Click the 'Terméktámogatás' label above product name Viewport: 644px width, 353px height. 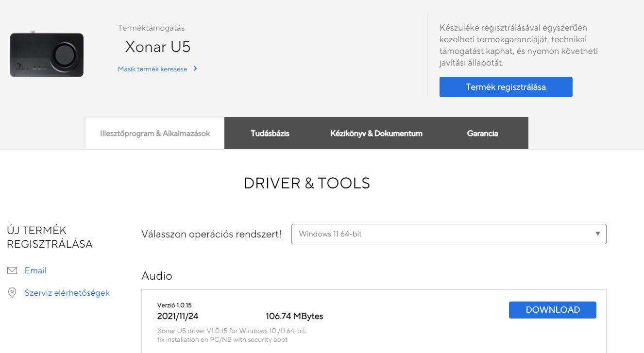coord(151,28)
